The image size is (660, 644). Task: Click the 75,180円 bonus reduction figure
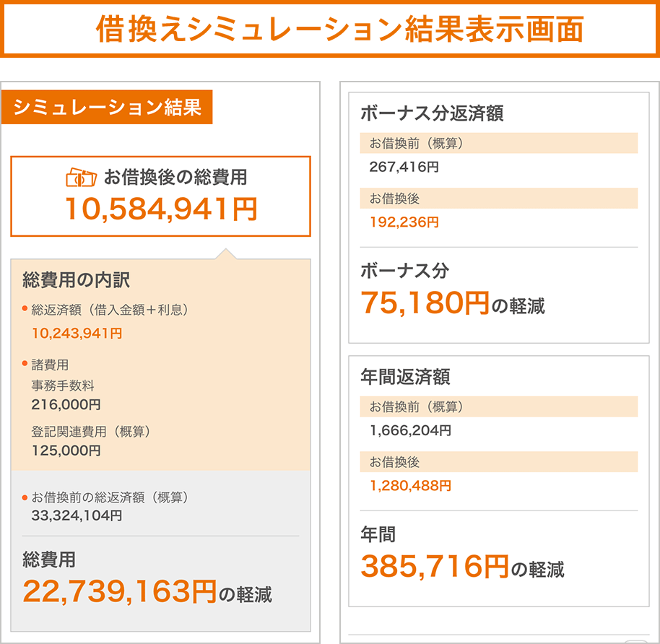(x=425, y=303)
